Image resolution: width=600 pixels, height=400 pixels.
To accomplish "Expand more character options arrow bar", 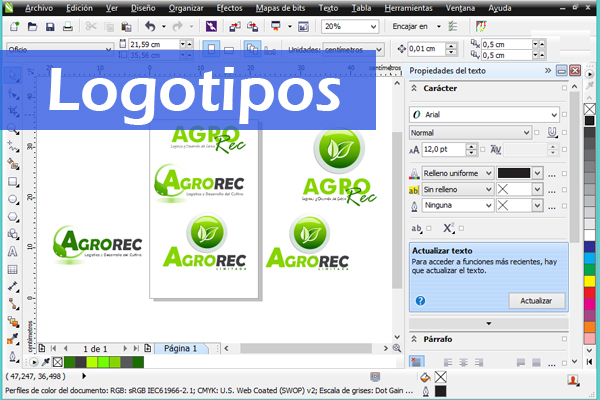I will pos(489,323).
